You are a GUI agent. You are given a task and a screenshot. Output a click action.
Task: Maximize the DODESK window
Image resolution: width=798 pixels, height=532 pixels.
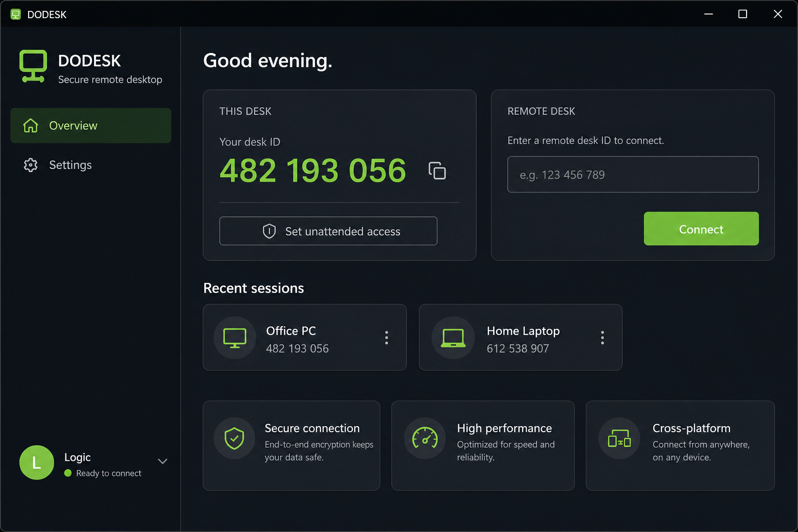(743, 14)
